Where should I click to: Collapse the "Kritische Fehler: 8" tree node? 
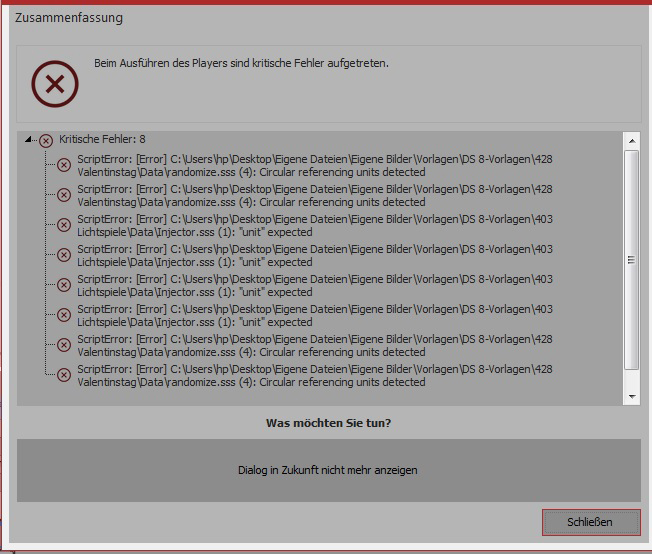click(29, 141)
